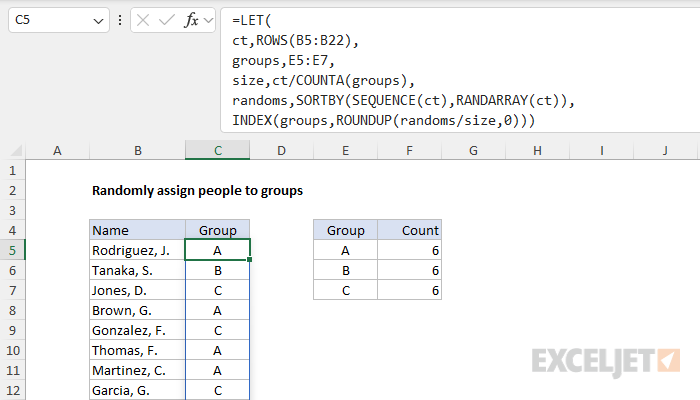Click the count 6 for group C
Image resolution: width=700 pixels, height=400 pixels.
pyautogui.click(x=409, y=291)
